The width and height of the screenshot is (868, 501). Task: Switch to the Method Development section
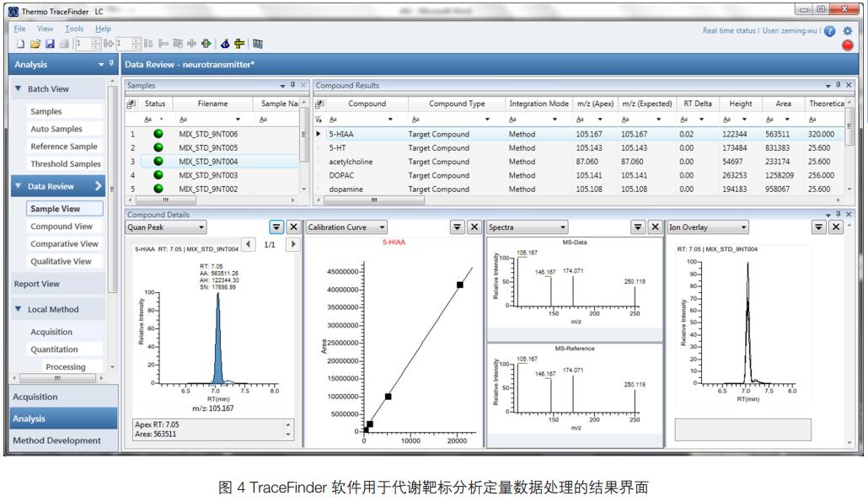(x=56, y=440)
